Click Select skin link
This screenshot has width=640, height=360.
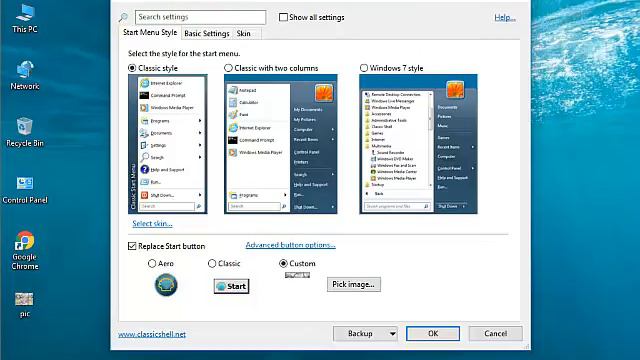(152, 224)
